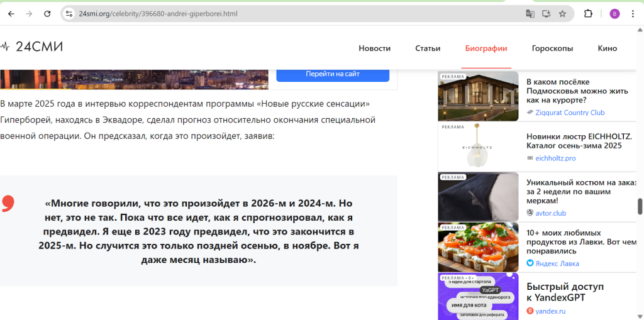Click the Translate page icon
This screenshot has width=644, height=320.
(530, 14)
